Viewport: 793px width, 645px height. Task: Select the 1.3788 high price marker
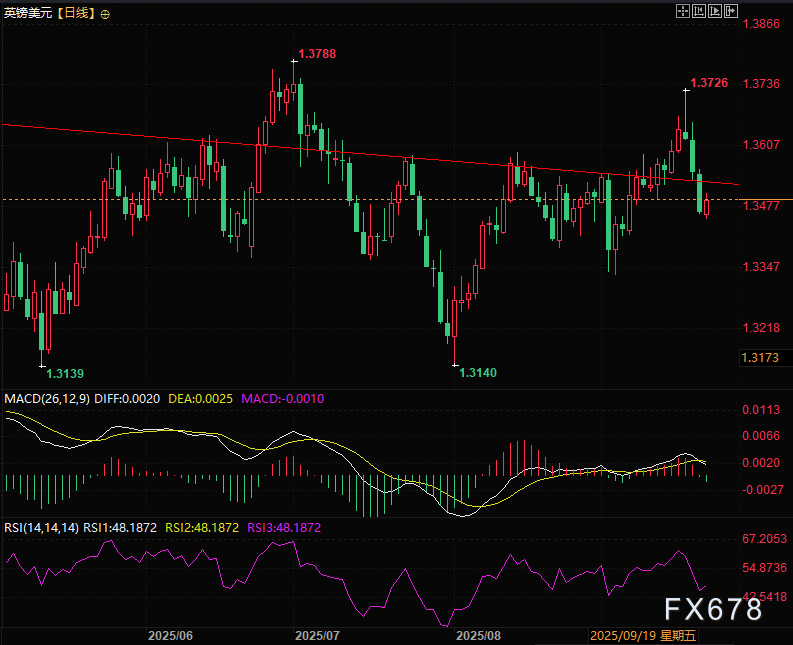[318, 52]
